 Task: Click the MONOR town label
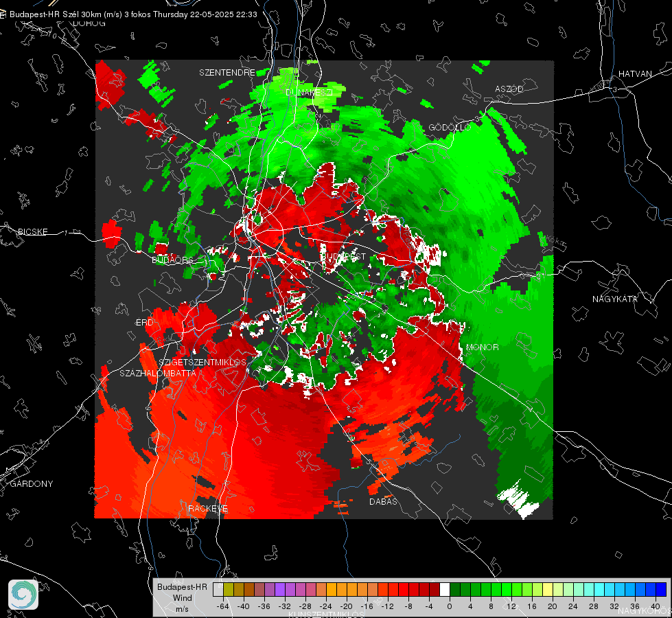tap(482, 347)
